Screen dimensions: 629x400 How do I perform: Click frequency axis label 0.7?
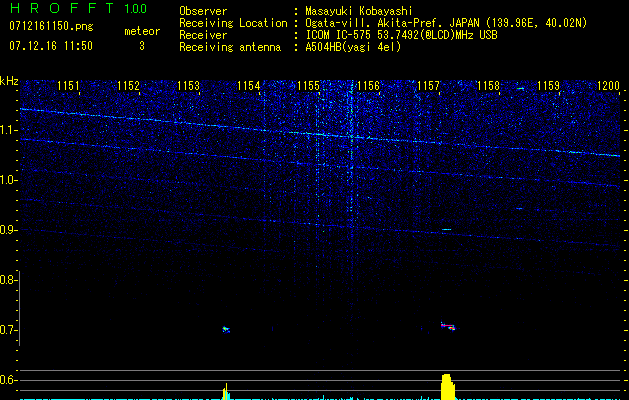(x=9, y=330)
